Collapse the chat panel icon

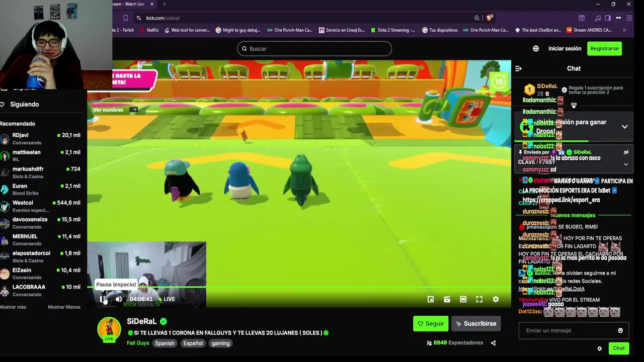(x=518, y=68)
